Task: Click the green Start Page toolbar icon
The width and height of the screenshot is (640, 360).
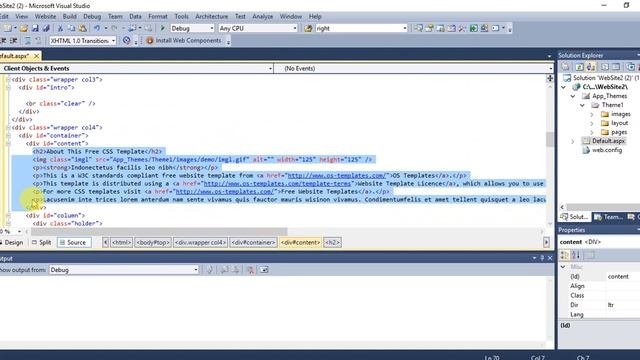Action: [473, 28]
